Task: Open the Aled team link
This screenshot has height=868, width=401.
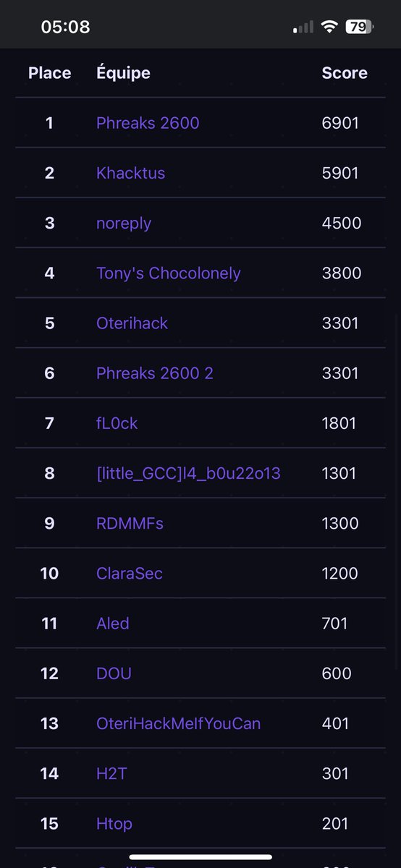Action: 112,623
